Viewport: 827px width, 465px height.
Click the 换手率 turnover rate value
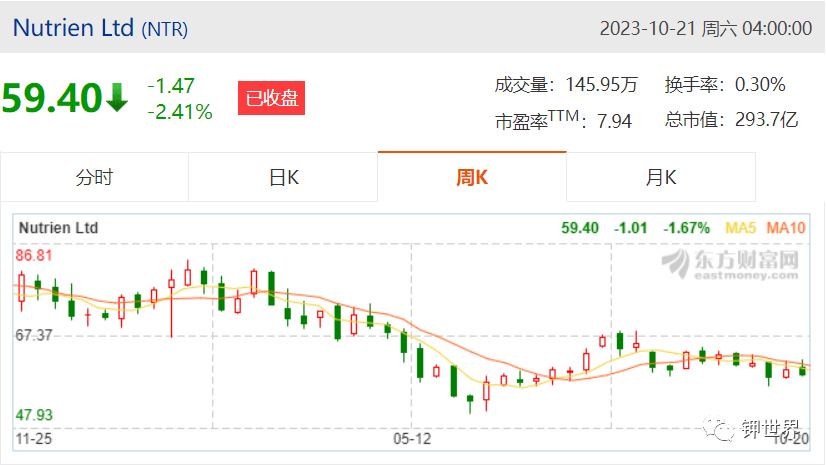[x=760, y=84]
